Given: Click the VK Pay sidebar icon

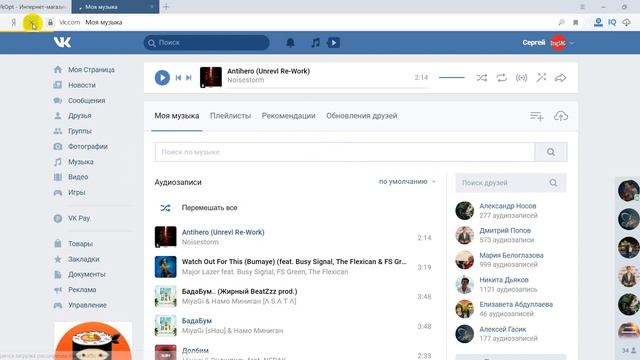Looking at the screenshot, I should coord(58,218).
